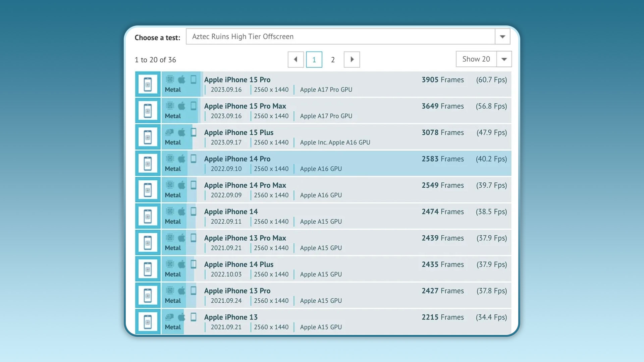Click the 2427 Frames score
The width and height of the screenshot is (644, 362).
pos(443,291)
